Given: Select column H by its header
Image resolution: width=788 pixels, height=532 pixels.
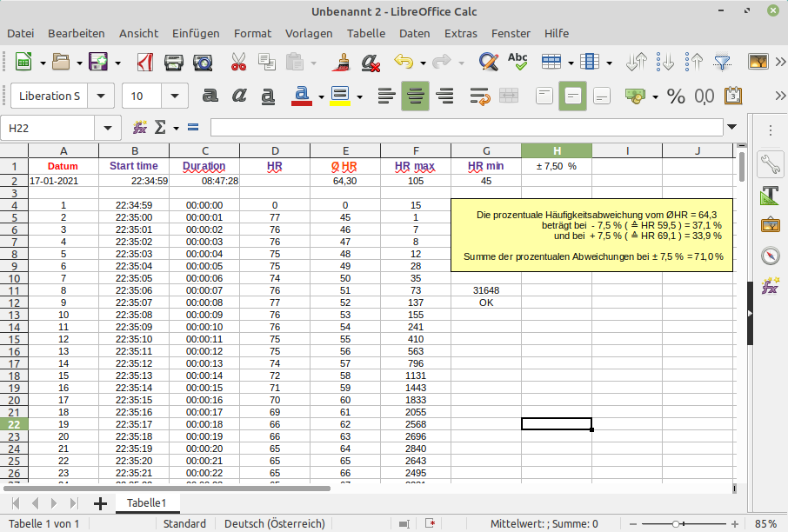Looking at the screenshot, I should tap(557, 150).
